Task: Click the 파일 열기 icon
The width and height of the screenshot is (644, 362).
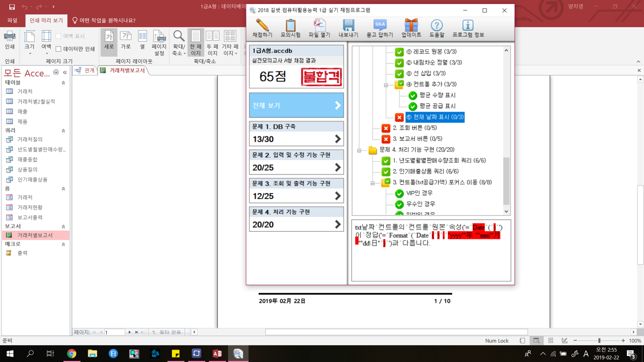Action: tap(319, 28)
